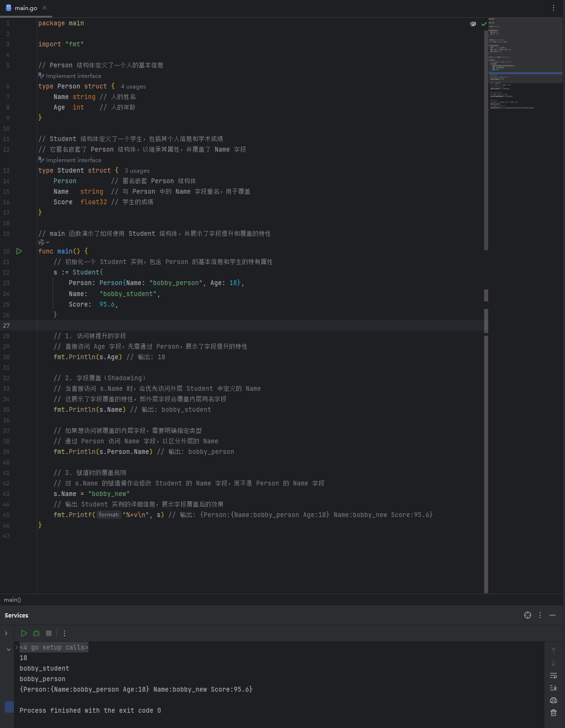Go to previous stack trace up arrow
The height and width of the screenshot is (728, 565).
click(554, 651)
